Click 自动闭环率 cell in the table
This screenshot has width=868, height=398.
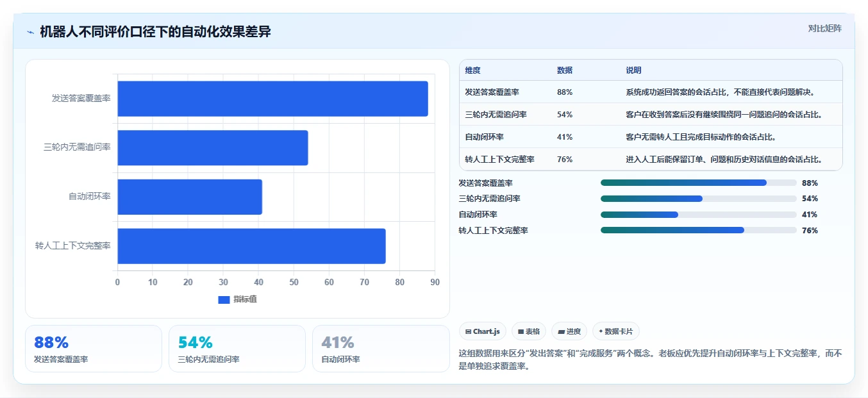coord(485,137)
